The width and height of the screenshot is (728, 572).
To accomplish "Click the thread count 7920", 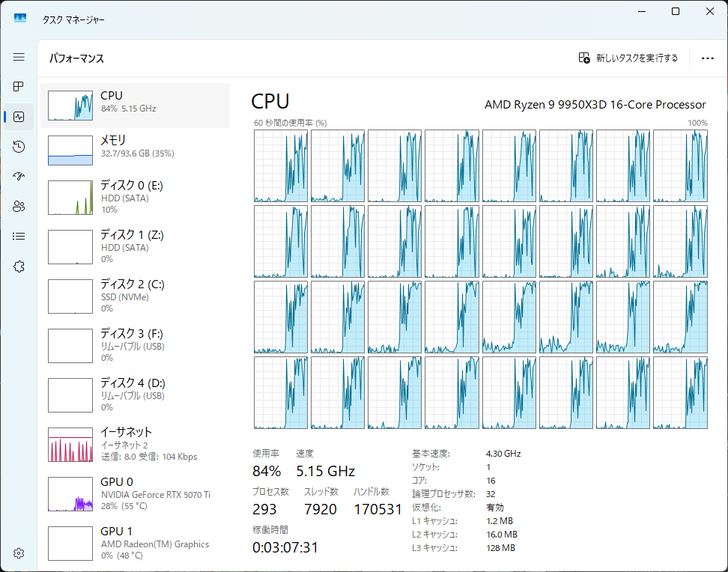I will (321, 509).
